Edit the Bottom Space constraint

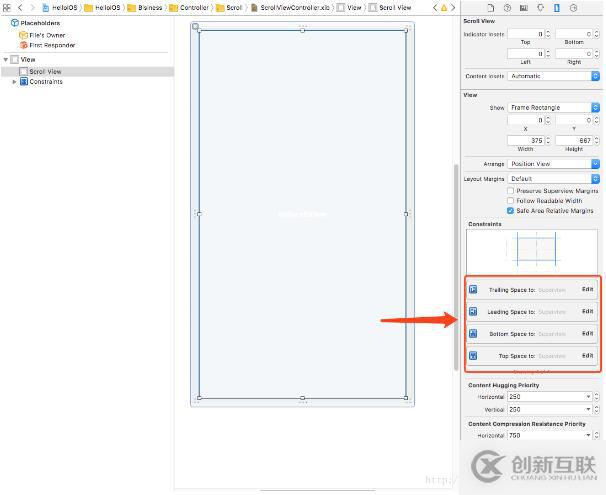(x=587, y=333)
